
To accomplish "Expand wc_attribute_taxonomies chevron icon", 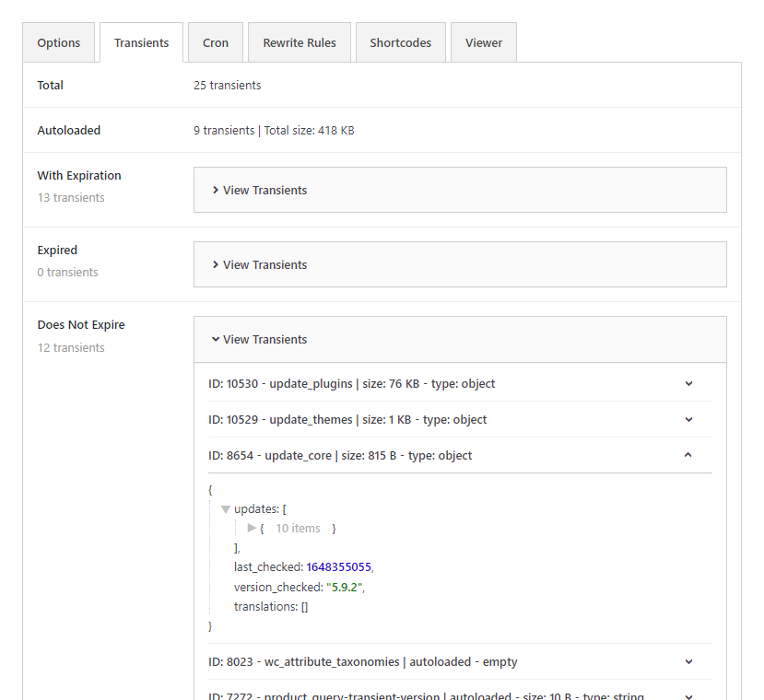I will (x=688, y=661).
